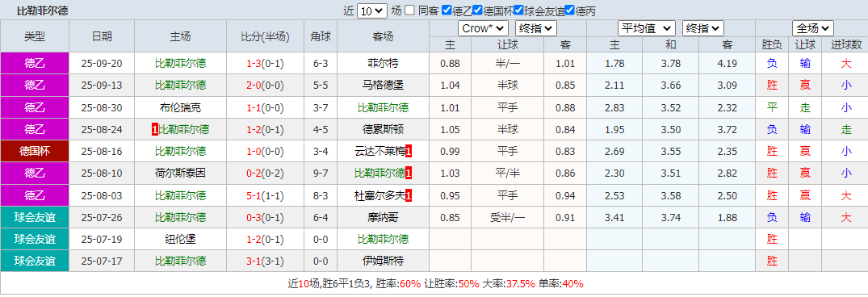Uncheck the 德国杯 filter checkbox
The image size is (868, 297).
477,10
